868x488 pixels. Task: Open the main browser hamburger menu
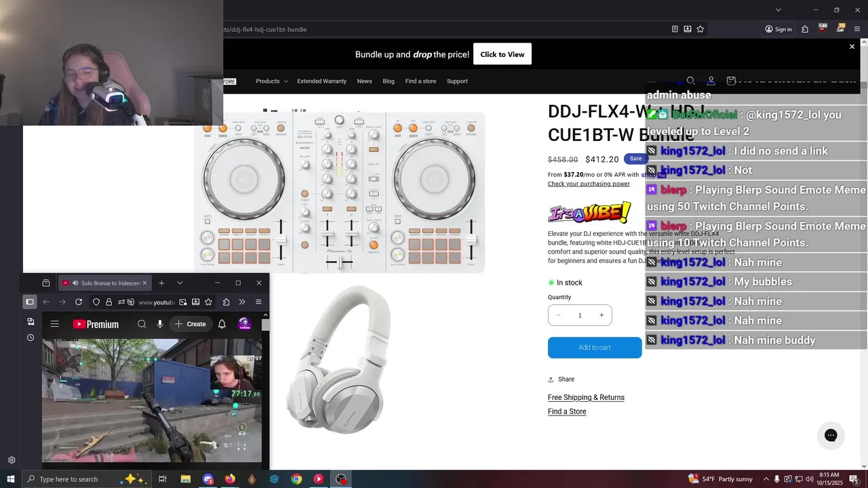857,29
